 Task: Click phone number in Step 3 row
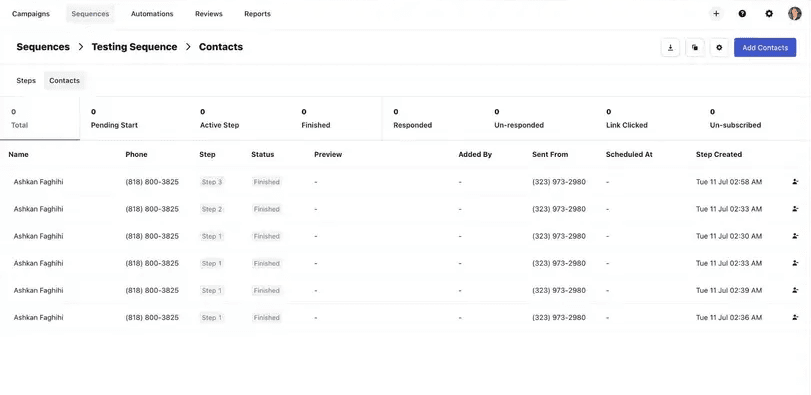(152, 182)
